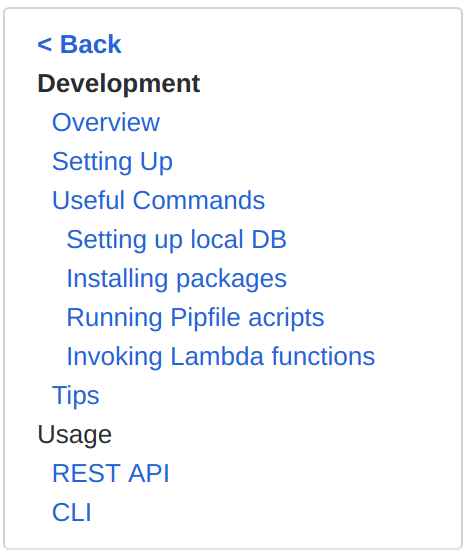Screen dimensions: 466x554
Task: Select the Development section heading
Action: point(119,84)
